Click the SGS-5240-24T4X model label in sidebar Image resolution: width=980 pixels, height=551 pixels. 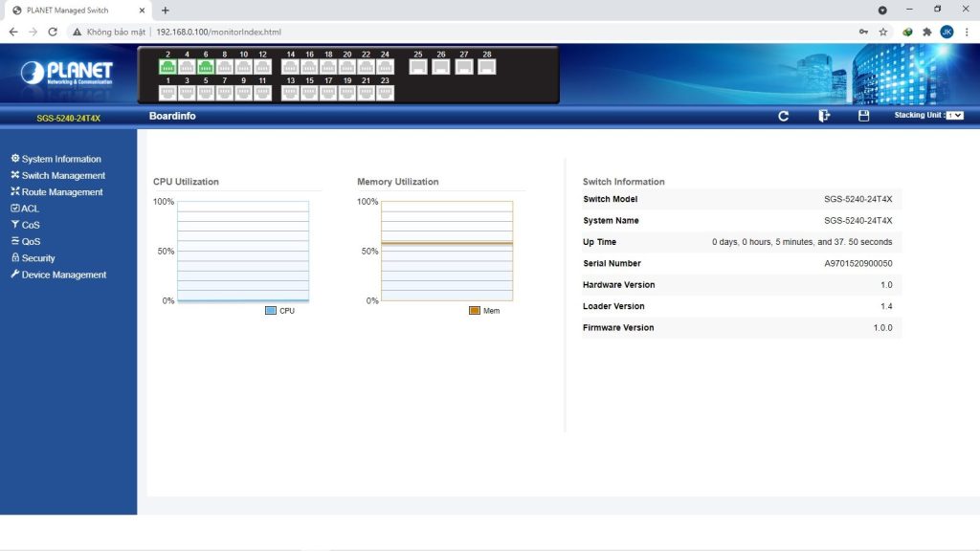pyautogui.click(x=68, y=118)
